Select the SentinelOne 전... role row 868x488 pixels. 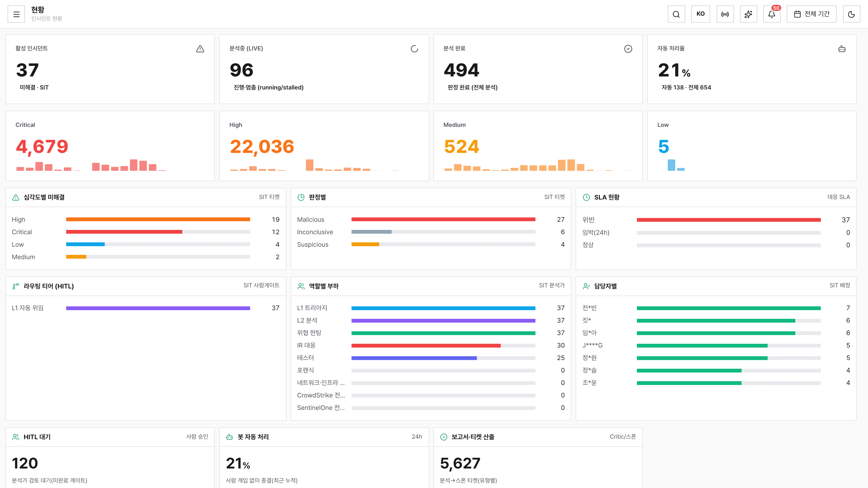[431, 408]
